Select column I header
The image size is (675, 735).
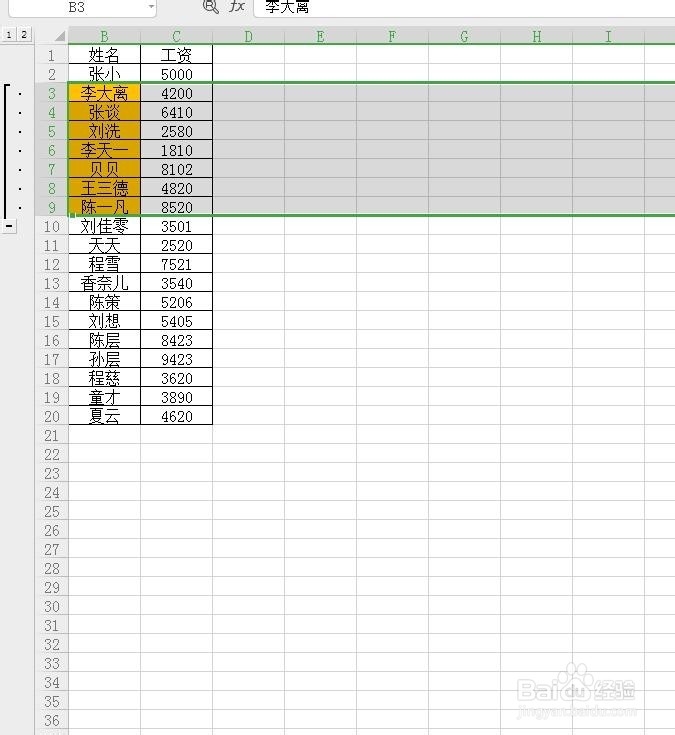point(608,36)
